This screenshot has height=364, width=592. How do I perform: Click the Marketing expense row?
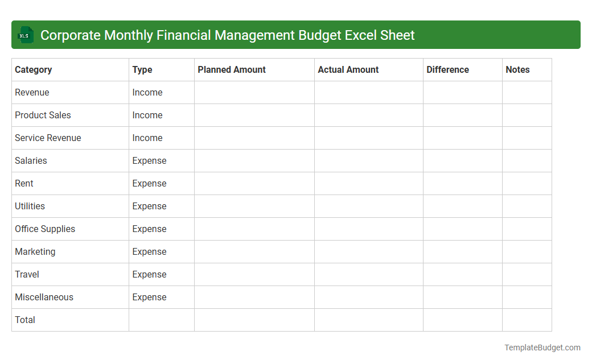pos(35,251)
